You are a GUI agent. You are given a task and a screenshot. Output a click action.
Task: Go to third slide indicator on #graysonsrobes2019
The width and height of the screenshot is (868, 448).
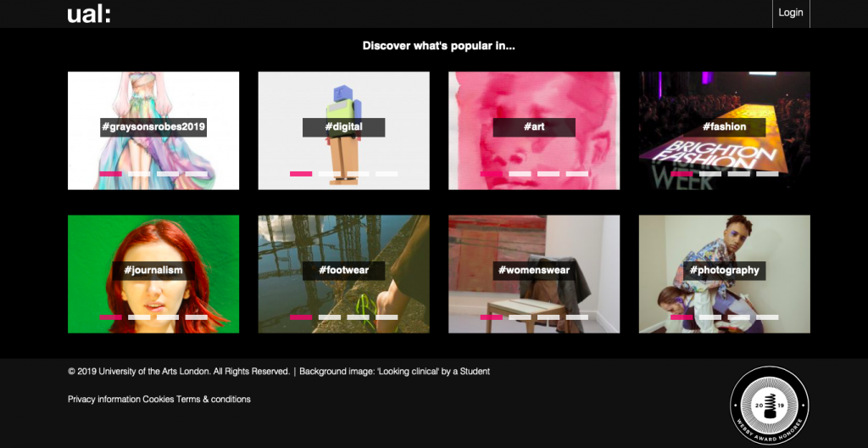pyautogui.click(x=168, y=174)
